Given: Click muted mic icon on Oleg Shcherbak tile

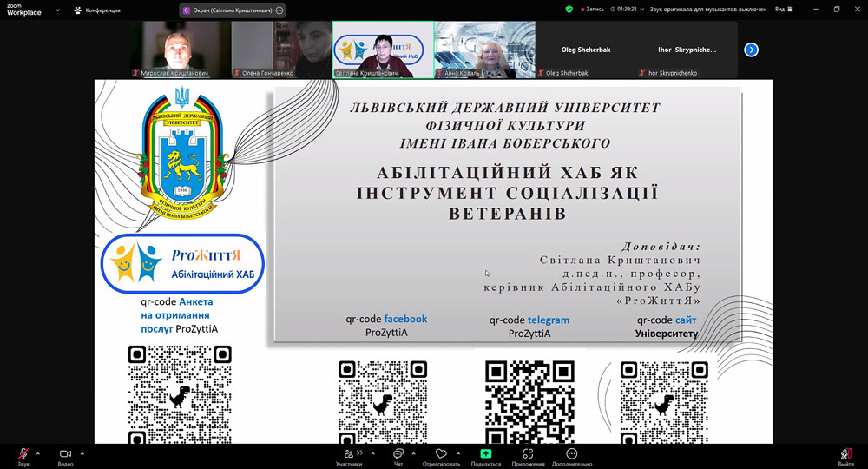Looking at the screenshot, I should coord(542,73).
